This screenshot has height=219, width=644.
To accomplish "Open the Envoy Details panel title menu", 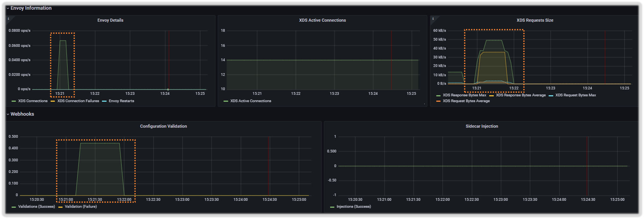I will coord(110,20).
